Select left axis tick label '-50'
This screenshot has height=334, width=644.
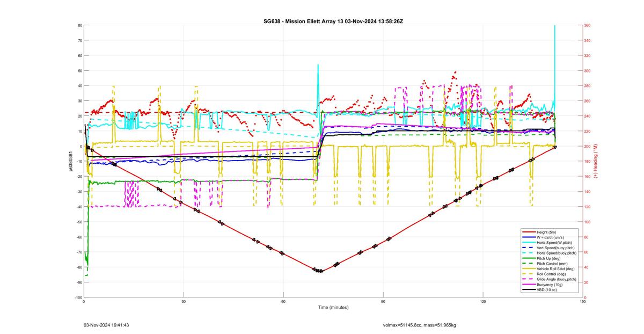79,222
